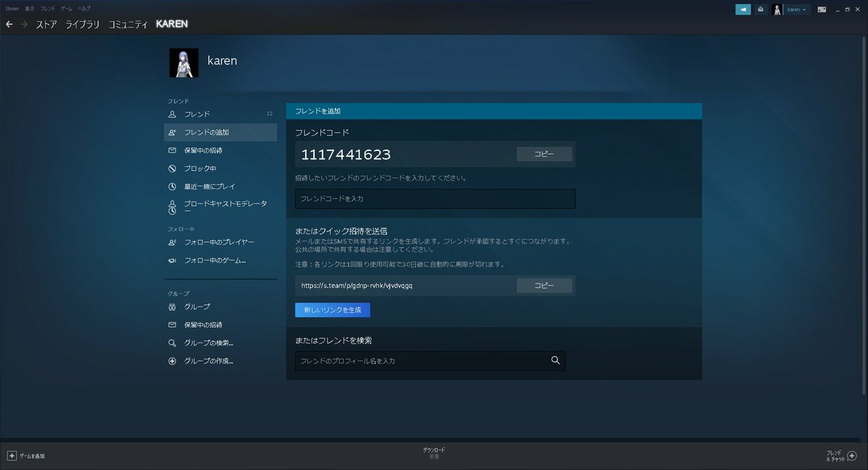Screen dimensions: 868x470
Task: Open the フレンド menu in the menu bar
Action: [48, 8]
